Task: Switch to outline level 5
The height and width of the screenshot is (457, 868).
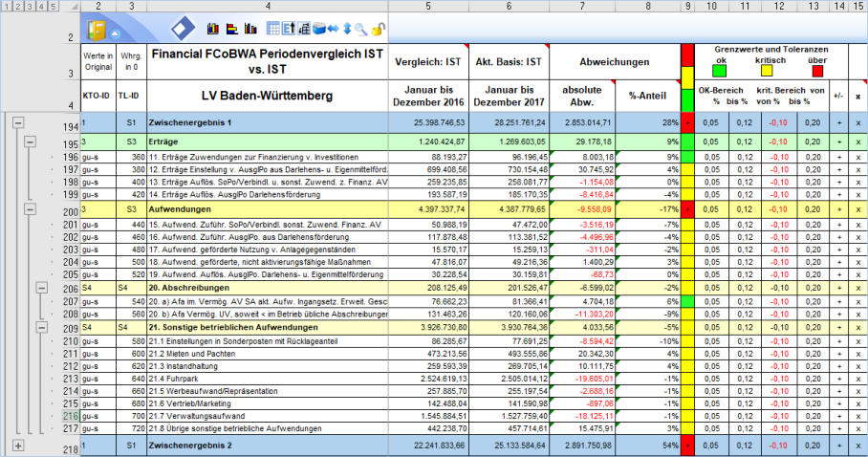Action: pos(54,6)
